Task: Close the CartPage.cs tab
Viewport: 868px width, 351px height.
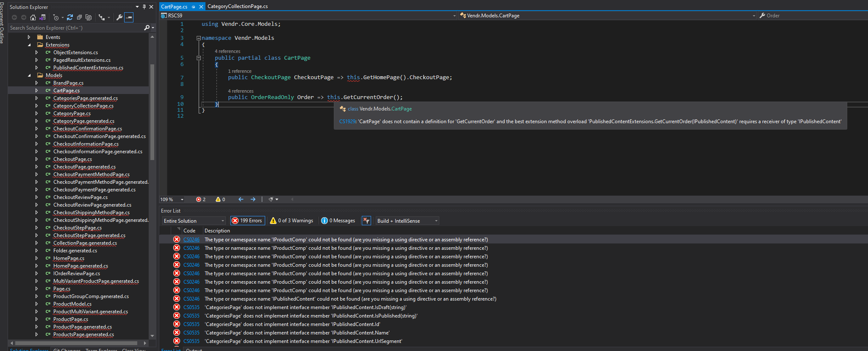Action: tap(201, 7)
